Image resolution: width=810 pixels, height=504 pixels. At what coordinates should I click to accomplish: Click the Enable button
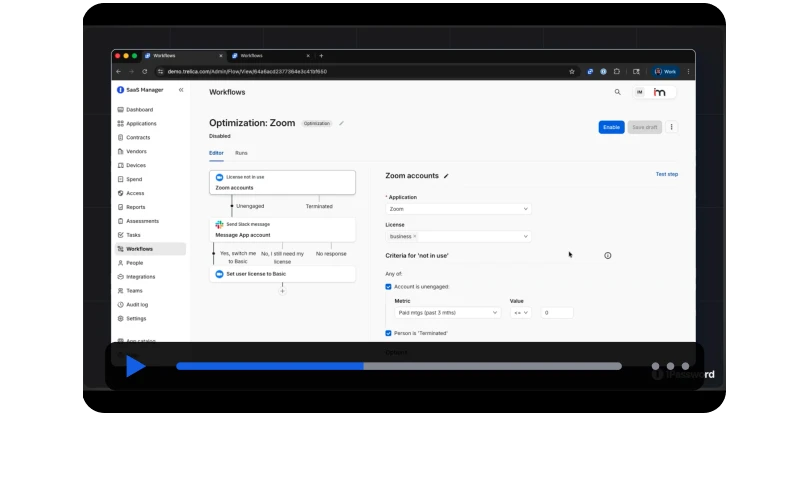(x=612, y=127)
